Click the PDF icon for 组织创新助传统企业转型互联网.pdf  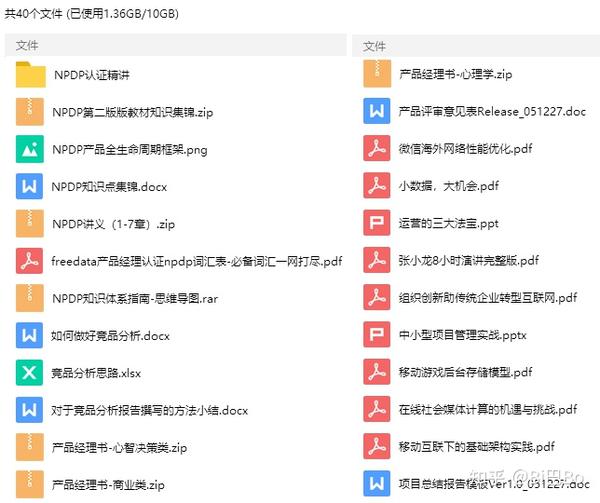tap(377, 298)
